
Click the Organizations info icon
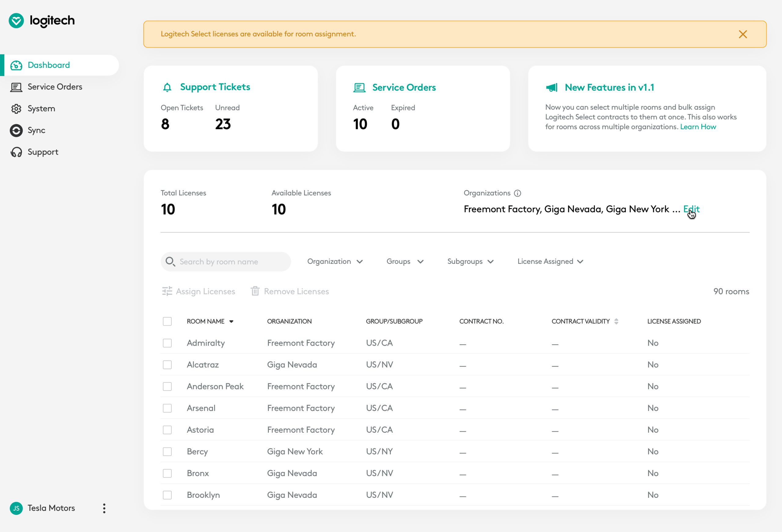[517, 193]
